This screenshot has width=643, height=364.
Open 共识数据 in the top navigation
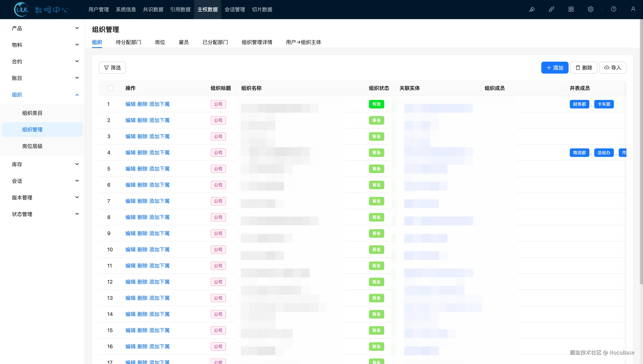[153, 10]
